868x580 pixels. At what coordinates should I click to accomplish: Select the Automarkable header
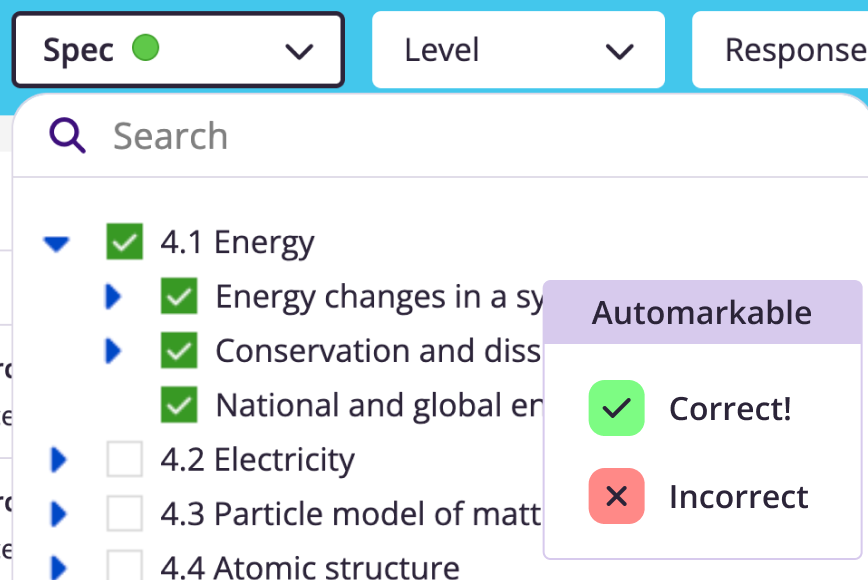(702, 312)
